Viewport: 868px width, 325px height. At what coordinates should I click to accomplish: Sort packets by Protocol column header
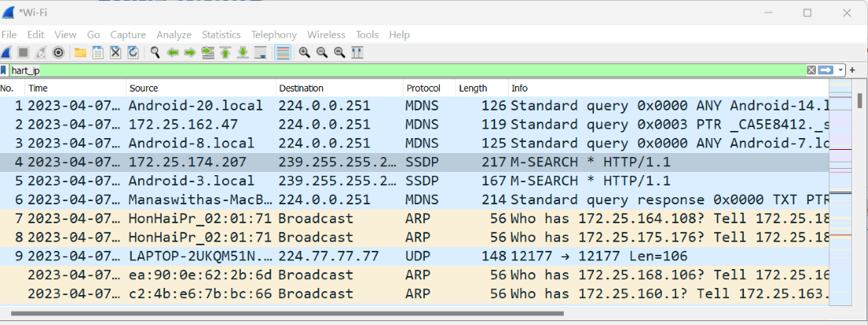pos(423,88)
